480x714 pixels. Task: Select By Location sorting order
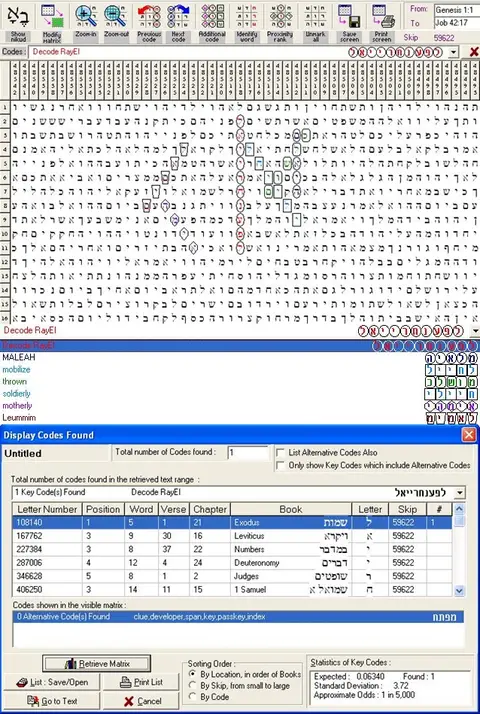pyautogui.click(x=193, y=674)
